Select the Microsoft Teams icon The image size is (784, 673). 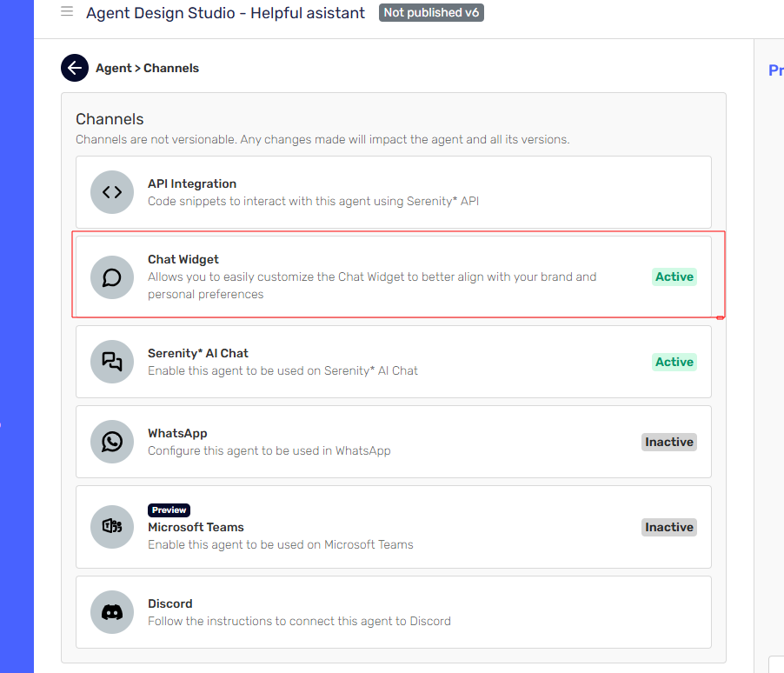pos(112,527)
